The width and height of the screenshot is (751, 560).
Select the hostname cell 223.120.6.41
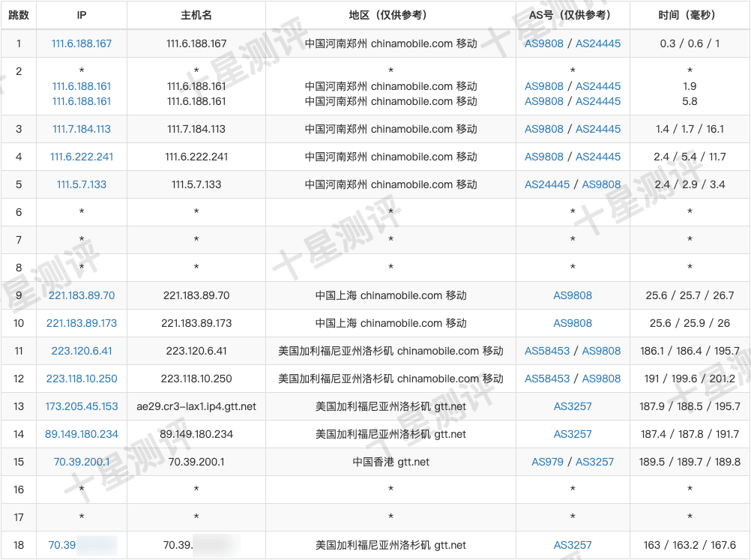[x=196, y=351]
